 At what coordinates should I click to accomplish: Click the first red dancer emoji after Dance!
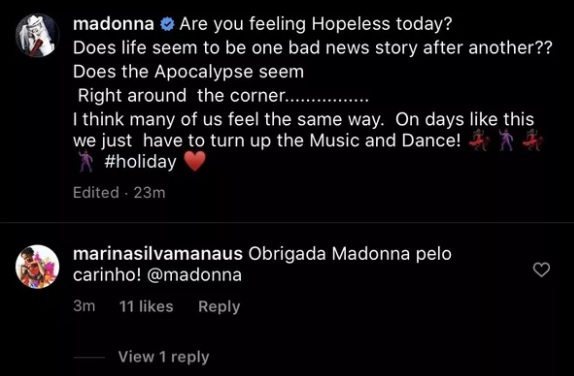pyautogui.click(x=479, y=140)
